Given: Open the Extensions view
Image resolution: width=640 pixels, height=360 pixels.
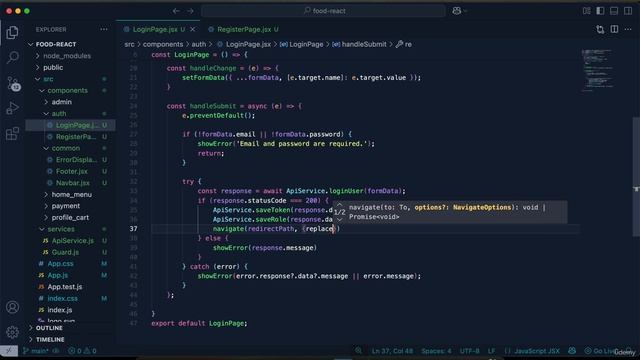Looking at the screenshot, I should 13,133.
